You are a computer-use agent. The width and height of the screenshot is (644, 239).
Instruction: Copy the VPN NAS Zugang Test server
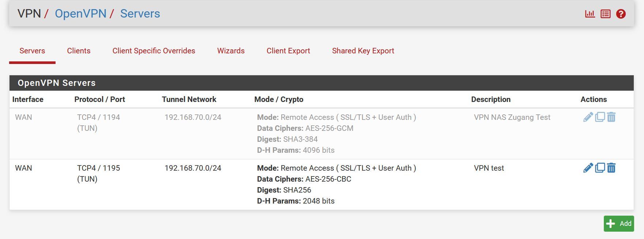point(600,117)
